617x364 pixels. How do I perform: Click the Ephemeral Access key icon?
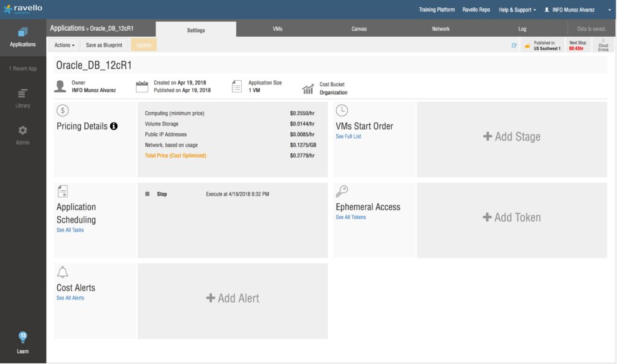click(x=342, y=191)
